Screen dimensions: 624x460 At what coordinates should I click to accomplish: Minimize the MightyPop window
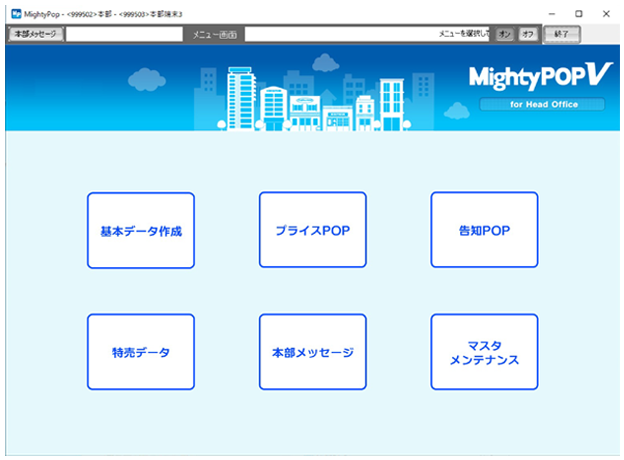[549, 13]
